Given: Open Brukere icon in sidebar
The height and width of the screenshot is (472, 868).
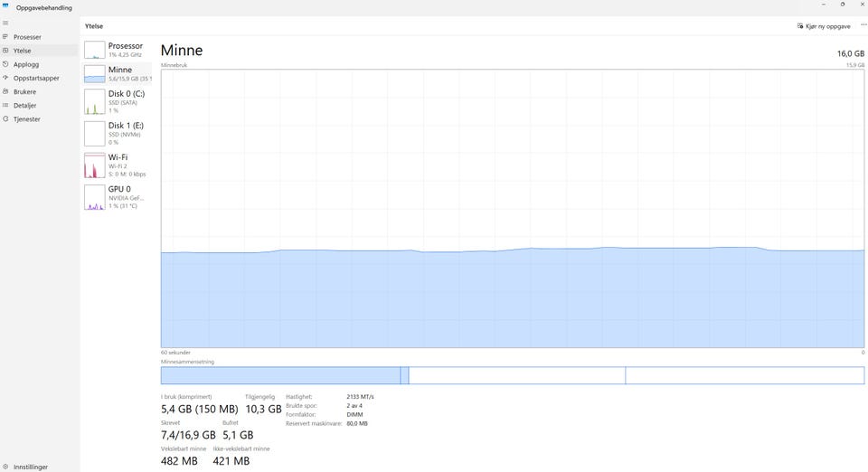Looking at the screenshot, I should click(x=5, y=92).
